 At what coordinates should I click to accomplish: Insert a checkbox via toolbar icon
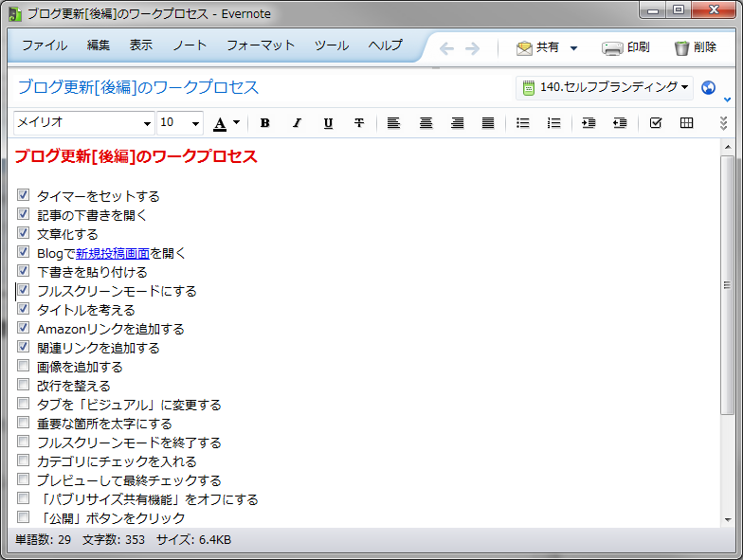(656, 123)
